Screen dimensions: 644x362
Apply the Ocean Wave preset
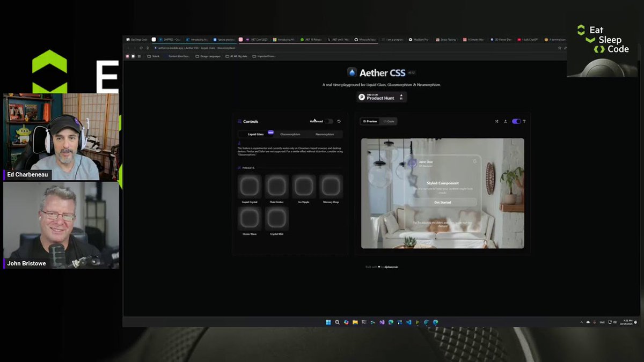250,219
